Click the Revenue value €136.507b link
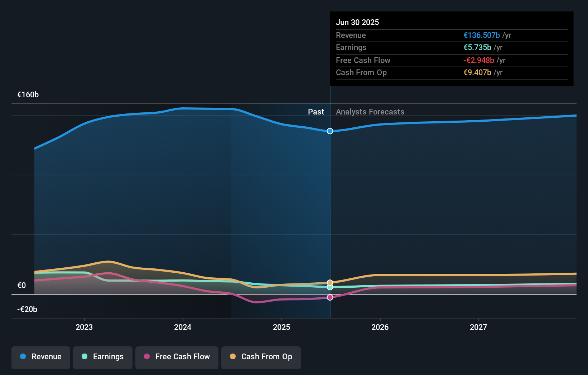Image resolution: width=588 pixels, height=375 pixels. (x=481, y=35)
